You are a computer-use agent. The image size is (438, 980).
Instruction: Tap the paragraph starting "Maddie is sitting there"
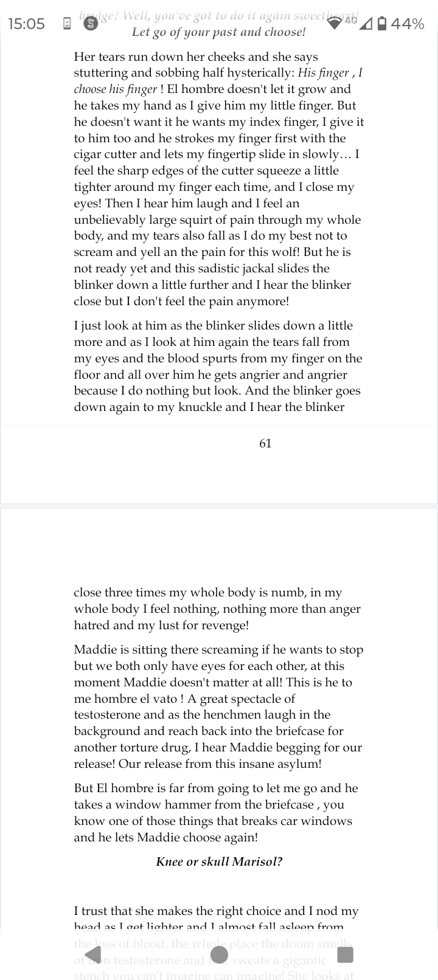[x=219, y=706]
